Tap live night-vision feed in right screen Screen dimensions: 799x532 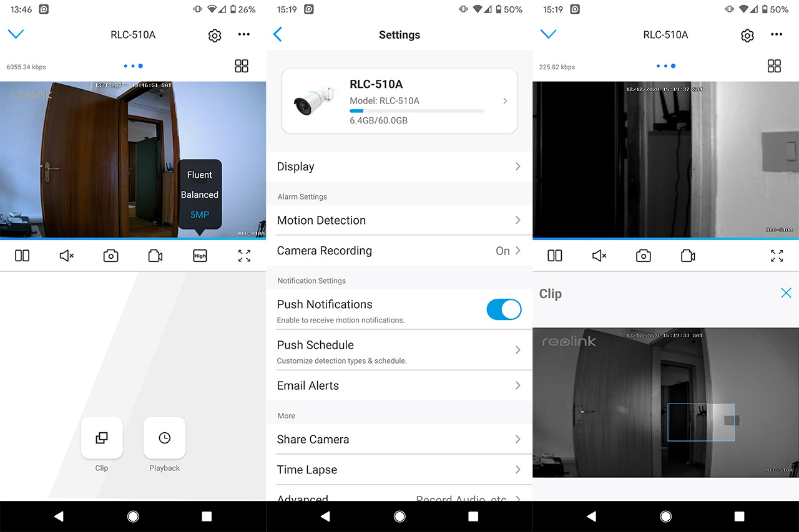(665, 160)
